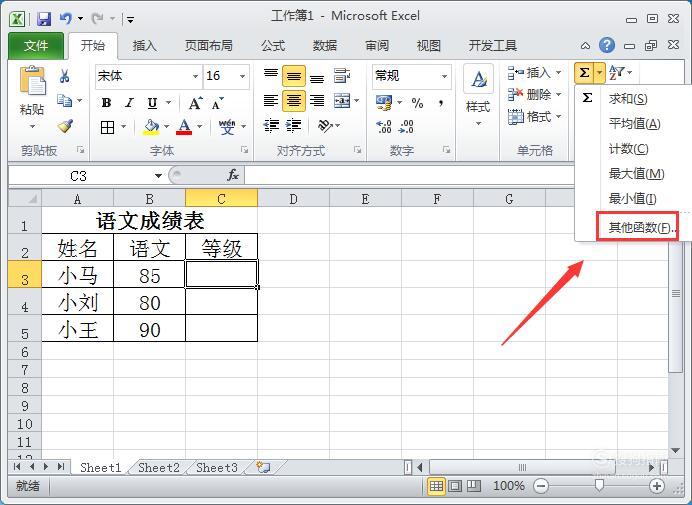Click the Increase Decimal icon

tap(384, 127)
